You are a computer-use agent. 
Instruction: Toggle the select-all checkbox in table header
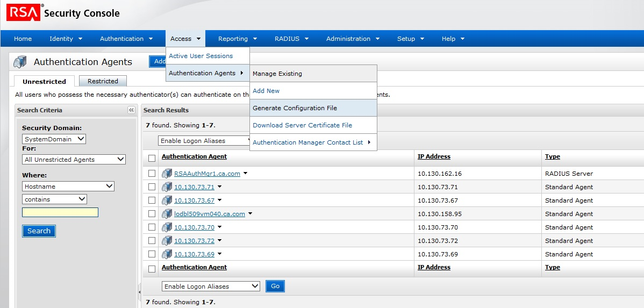tap(152, 157)
